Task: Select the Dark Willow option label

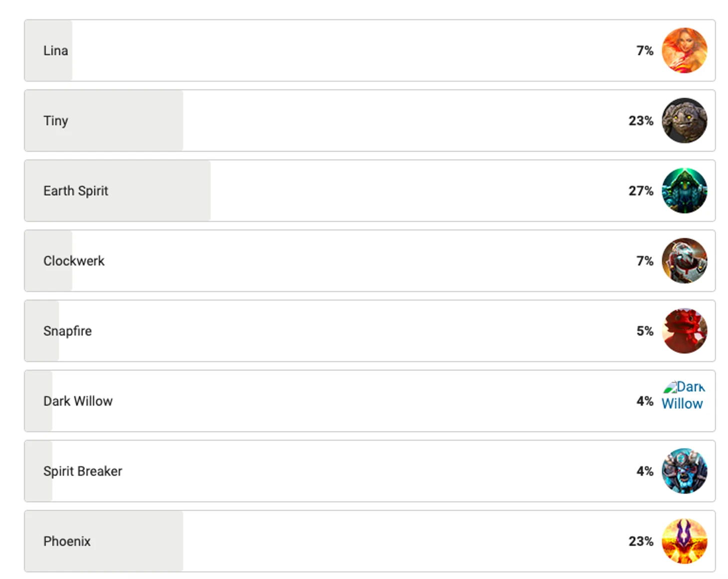Action: click(78, 401)
